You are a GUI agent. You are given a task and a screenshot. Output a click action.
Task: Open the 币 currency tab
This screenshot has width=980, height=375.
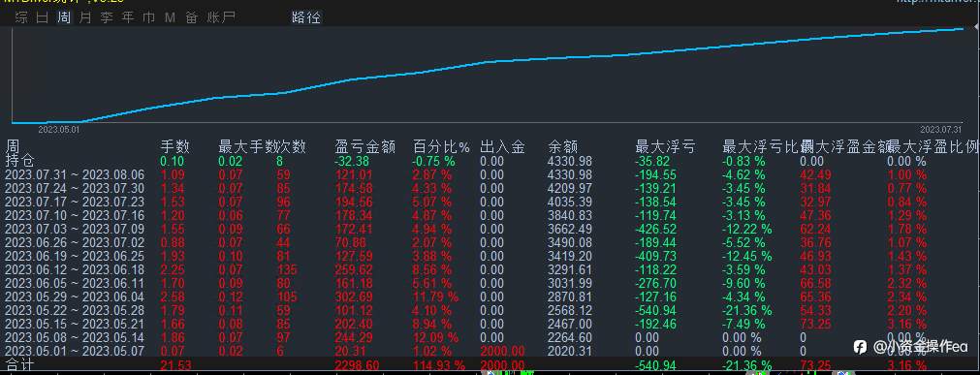[148, 17]
